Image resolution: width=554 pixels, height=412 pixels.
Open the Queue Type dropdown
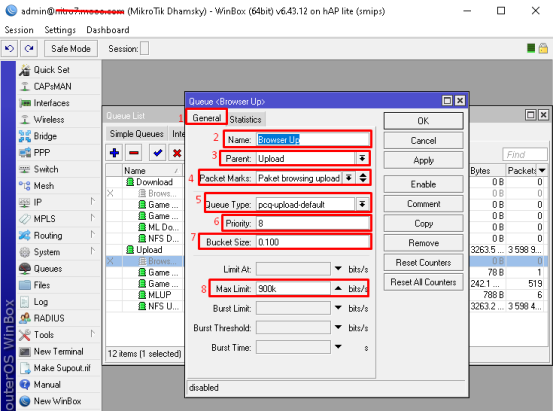pyautogui.click(x=362, y=204)
